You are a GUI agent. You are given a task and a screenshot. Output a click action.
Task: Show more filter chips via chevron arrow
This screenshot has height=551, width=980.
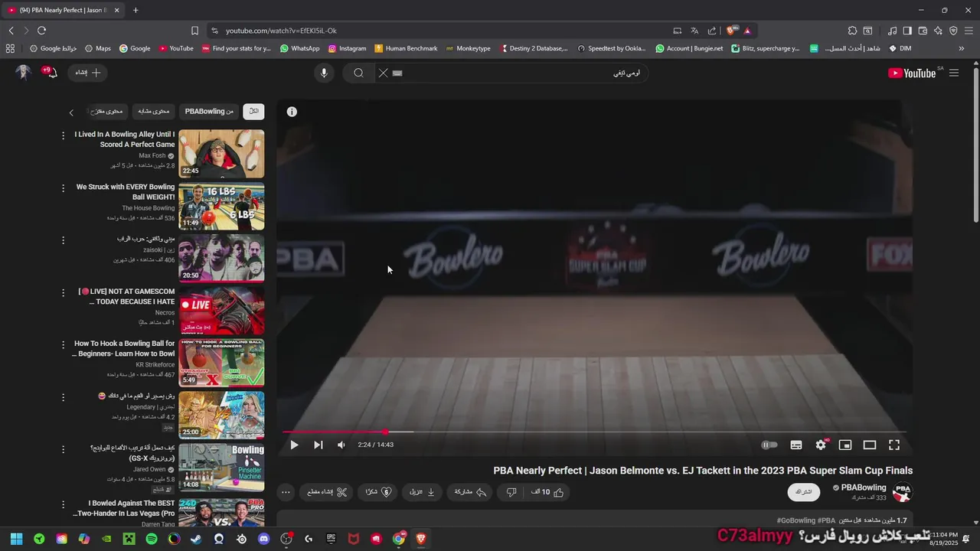point(71,112)
